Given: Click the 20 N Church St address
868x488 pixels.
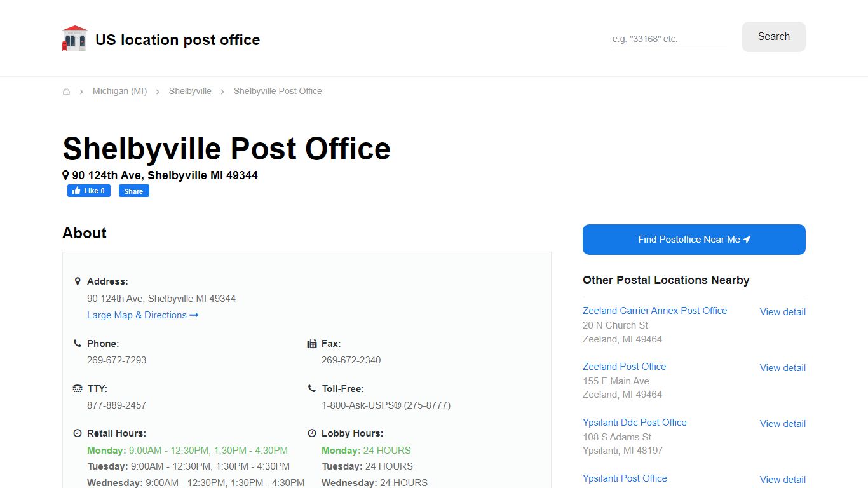Looking at the screenshot, I should [x=615, y=325].
